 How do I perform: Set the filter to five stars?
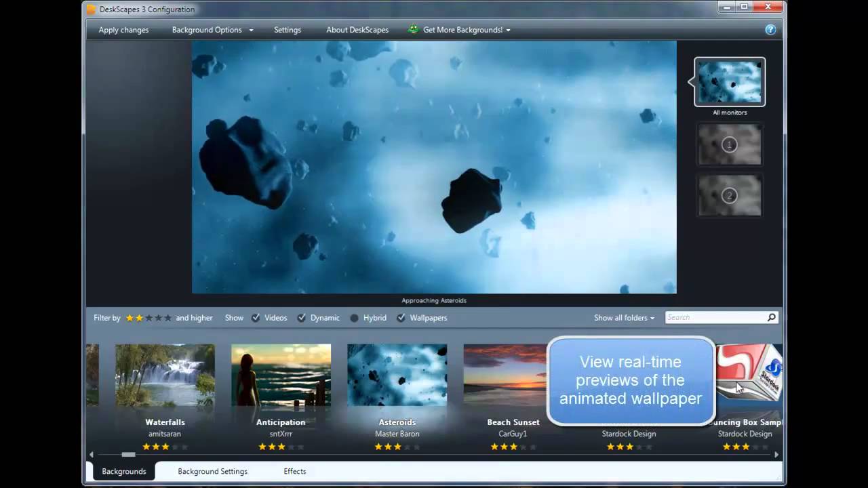pyautogui.click(x=167, y=317)
